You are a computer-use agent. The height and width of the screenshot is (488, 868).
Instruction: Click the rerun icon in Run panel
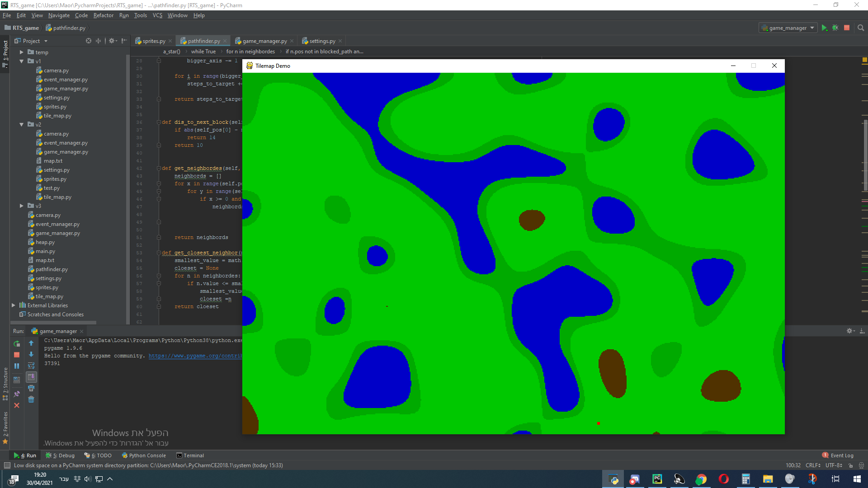pos(17,343)
